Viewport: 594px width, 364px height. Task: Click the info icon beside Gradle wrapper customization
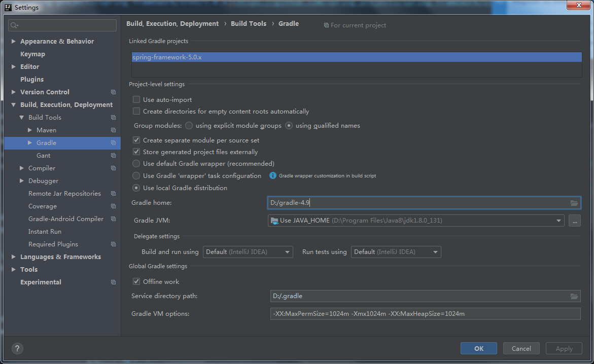coord(273,176)
